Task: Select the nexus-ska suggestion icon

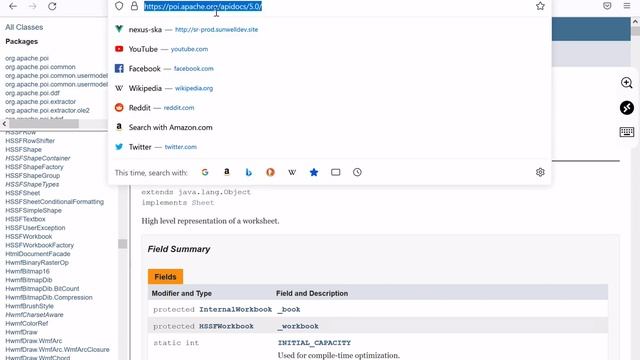Action: point(119,29)
